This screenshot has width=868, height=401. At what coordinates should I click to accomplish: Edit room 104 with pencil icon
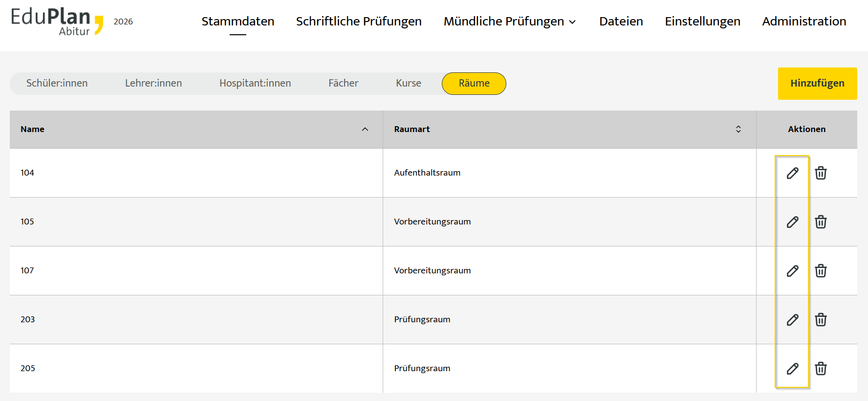tap(792, 173)
